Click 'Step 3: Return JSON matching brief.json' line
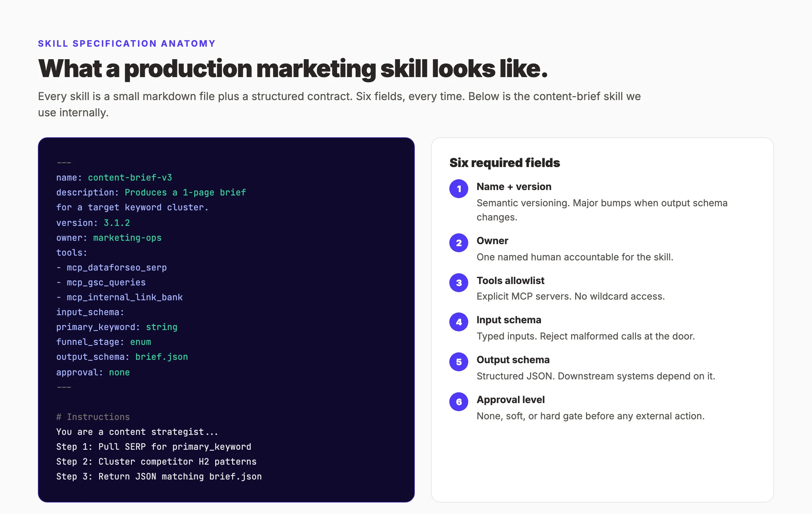The image size is (812, 514). click(159, 476)
